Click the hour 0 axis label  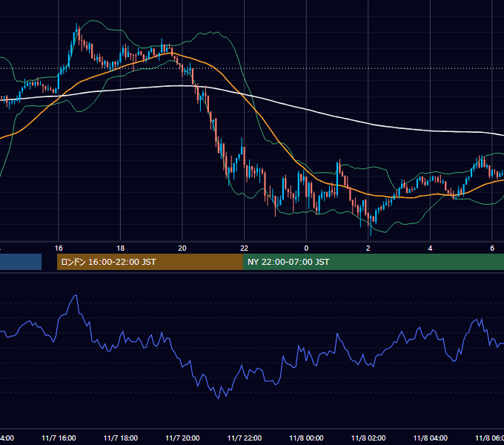(x=306, y=248)
